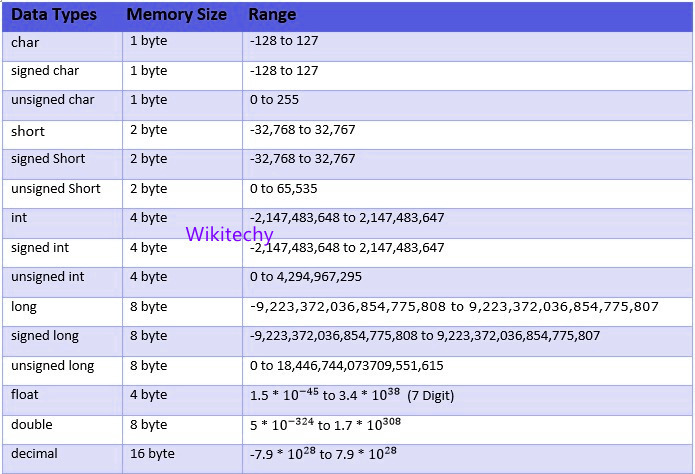This screenshot has height=474, width=695.
Task: Click the Memory Size column header
Action: [176, 16]
